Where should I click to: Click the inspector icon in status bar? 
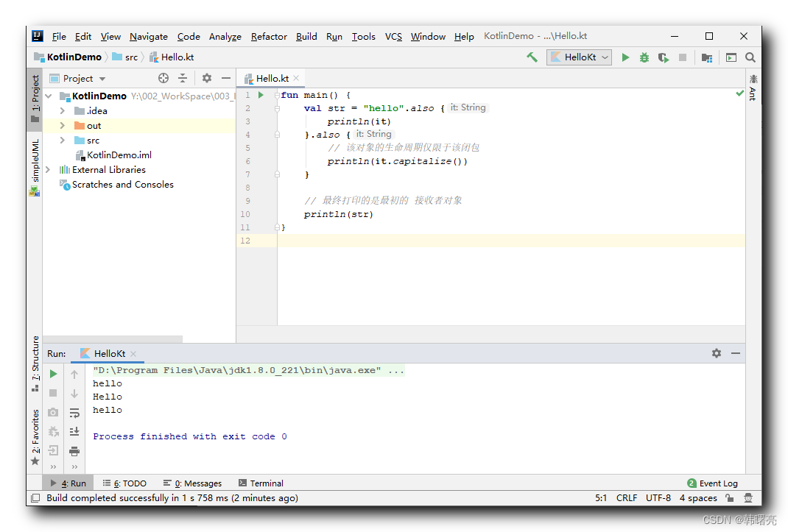tap(748, 498)
